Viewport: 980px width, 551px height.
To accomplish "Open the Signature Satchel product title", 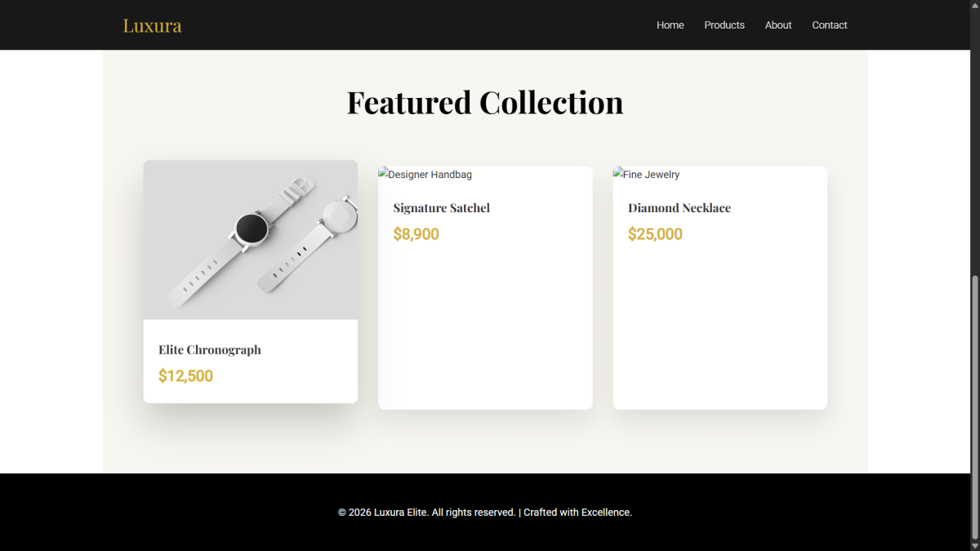I will click(442, 208).
